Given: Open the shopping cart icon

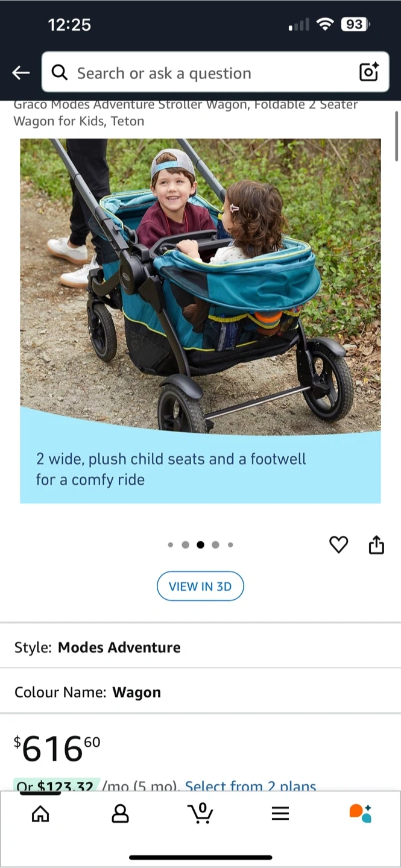Looking at the screenshot, I should click(200, 813).
